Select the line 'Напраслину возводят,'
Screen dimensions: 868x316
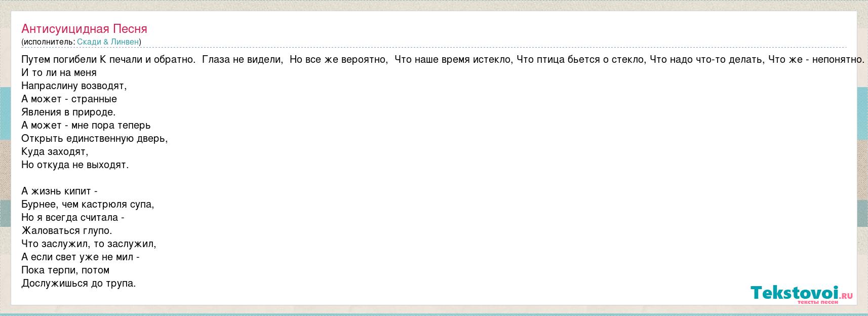click(74, 86)
